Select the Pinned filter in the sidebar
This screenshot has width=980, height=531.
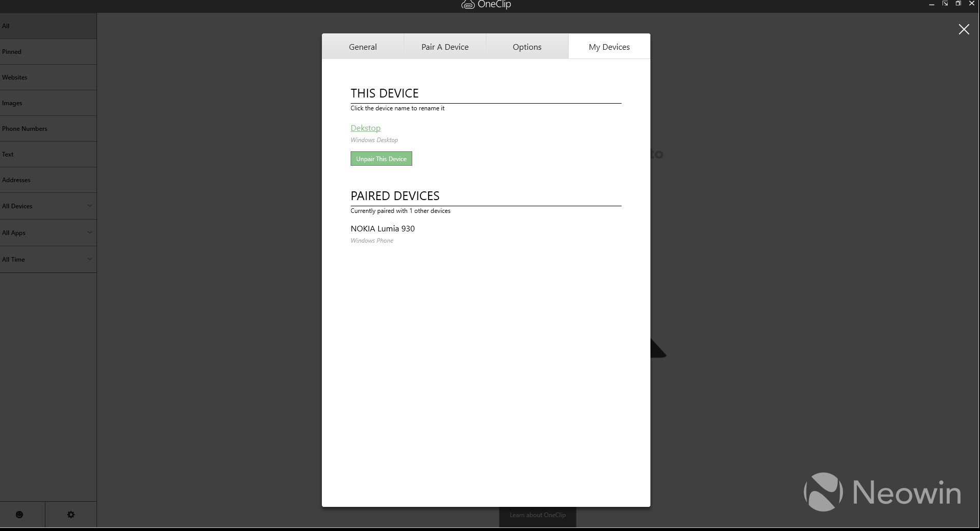pos(48,51)
